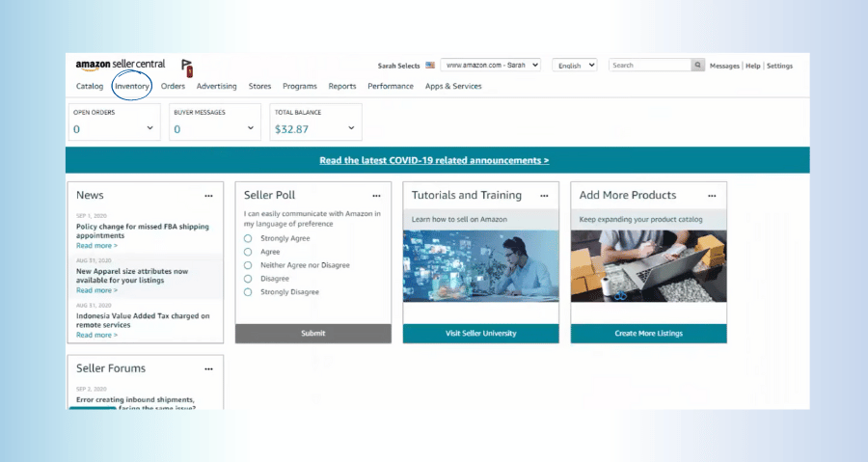868x462 pixels.
Task: Click the News card title
Action: tap(90, 195)
